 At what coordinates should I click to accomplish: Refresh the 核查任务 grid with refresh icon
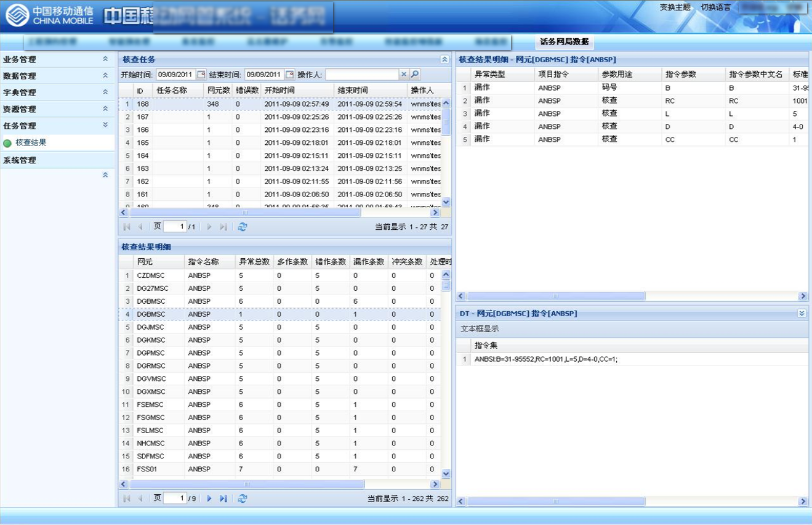tap(243, 227)
